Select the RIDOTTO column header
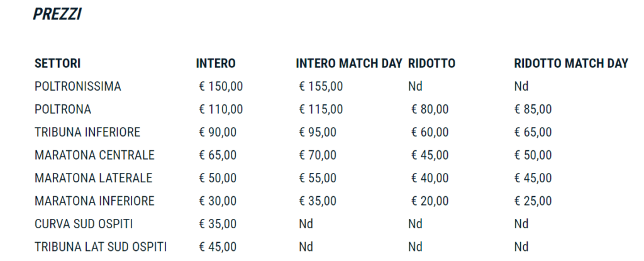Image resolution: width=644 pixels, height=261 pixels. [x=431, y=64]
